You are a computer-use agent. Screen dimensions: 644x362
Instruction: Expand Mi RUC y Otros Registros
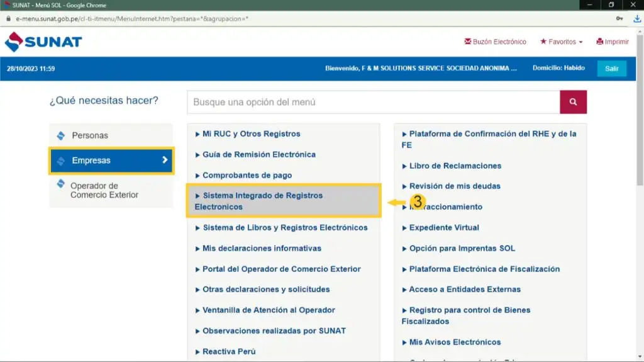[251, 134]
